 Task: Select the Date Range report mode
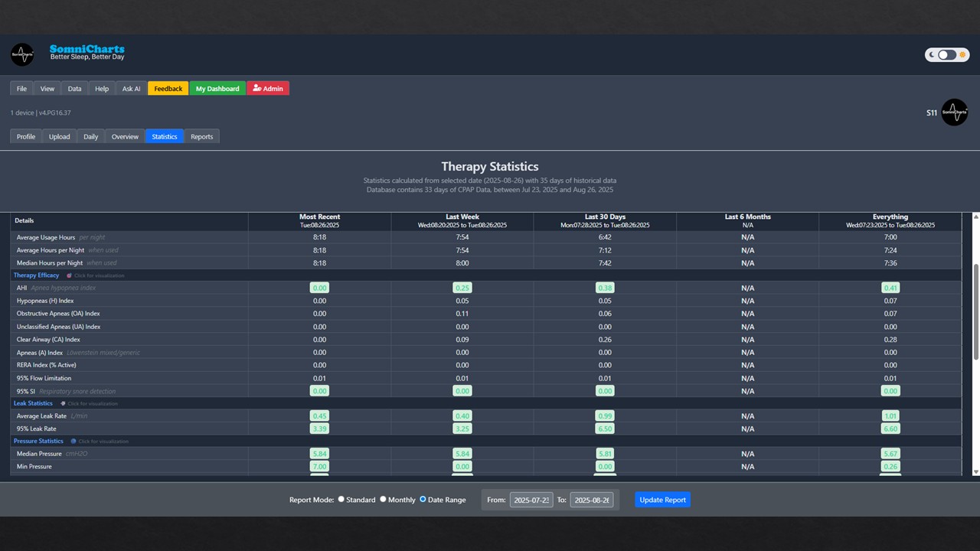point(423,500)
